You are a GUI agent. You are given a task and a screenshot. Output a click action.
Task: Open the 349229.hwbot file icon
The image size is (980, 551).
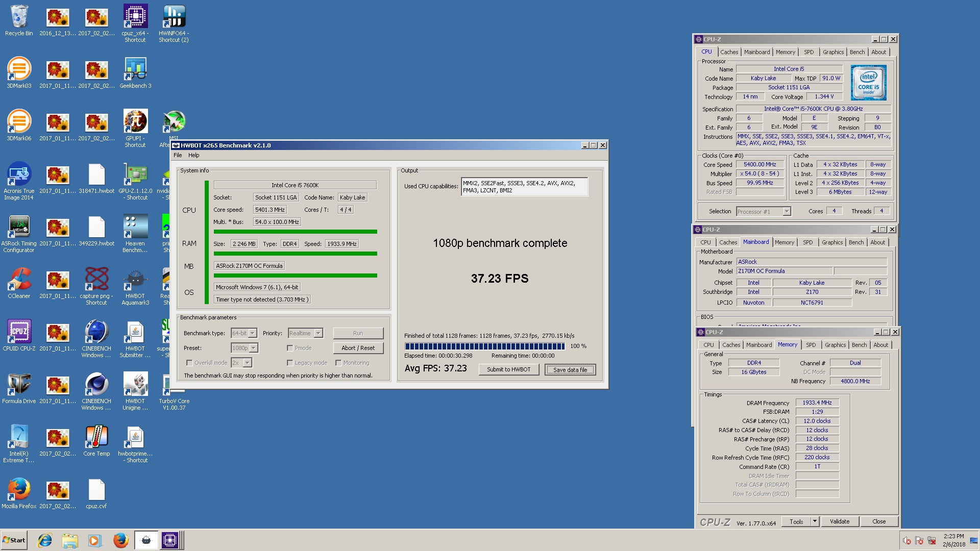pos(96,230)
